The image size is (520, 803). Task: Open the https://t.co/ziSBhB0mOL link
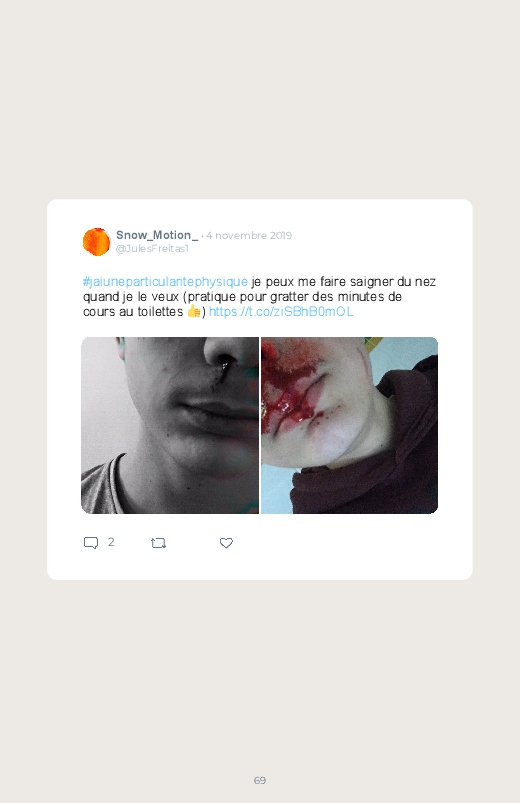click(x=281, y=311)
